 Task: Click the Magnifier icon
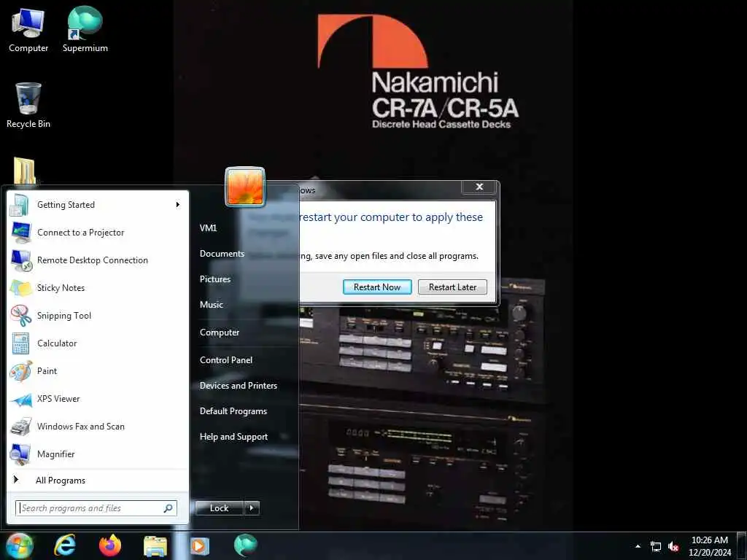click(20, 454)
